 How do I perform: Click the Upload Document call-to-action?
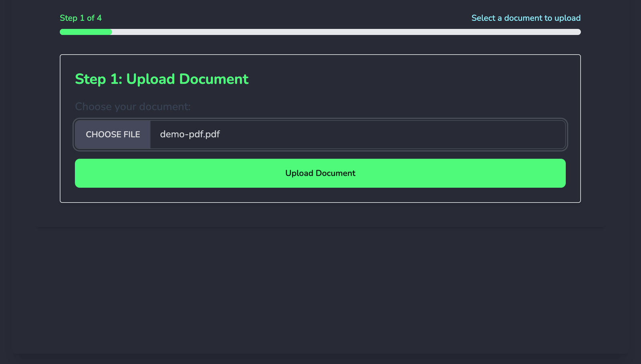[320, 173]
